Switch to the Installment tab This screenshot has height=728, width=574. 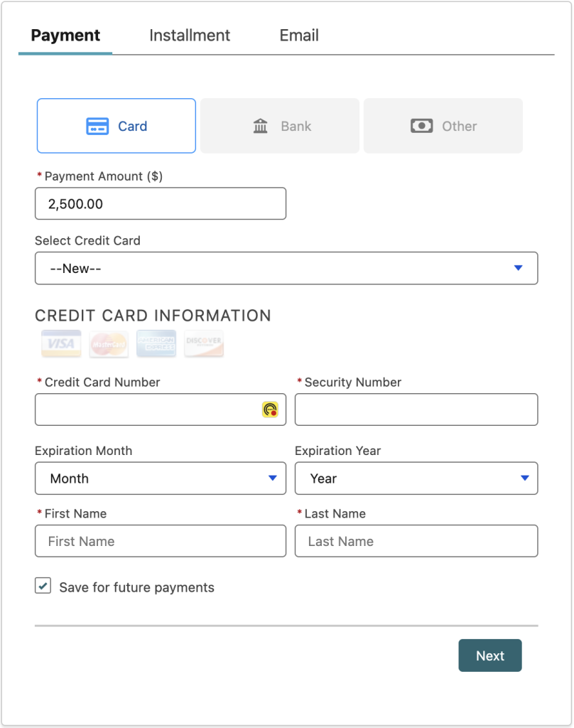click(190, 36)
